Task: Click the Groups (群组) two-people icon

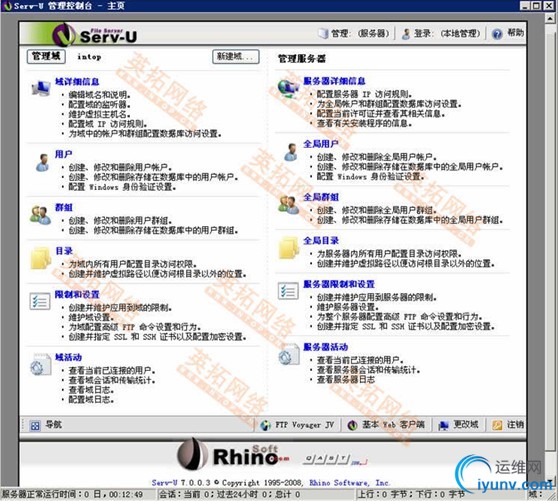Action: click(x=40, y=215)
